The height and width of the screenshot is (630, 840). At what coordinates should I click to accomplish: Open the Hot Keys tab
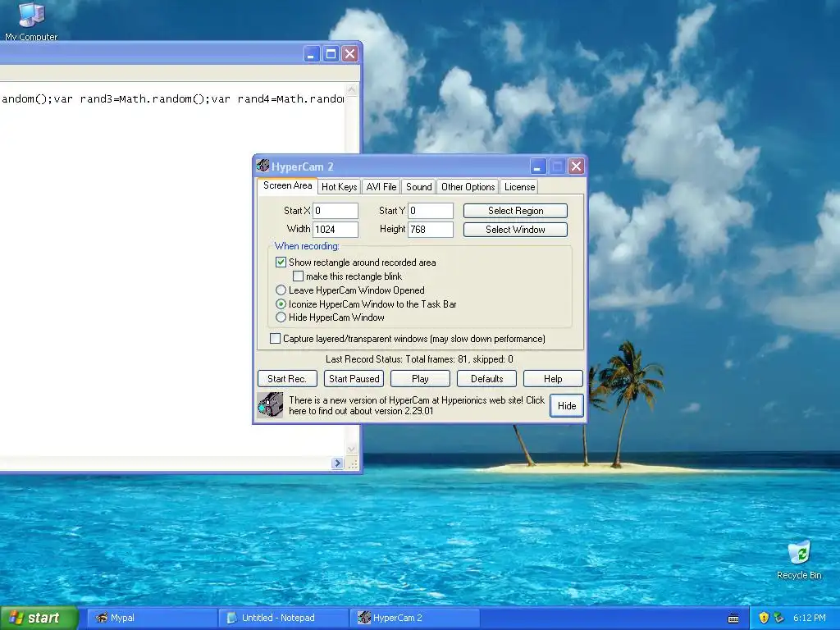(339, 187)
